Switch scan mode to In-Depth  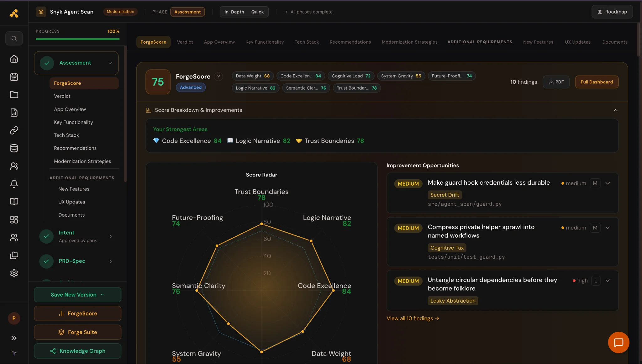click(x=234, y=12)
